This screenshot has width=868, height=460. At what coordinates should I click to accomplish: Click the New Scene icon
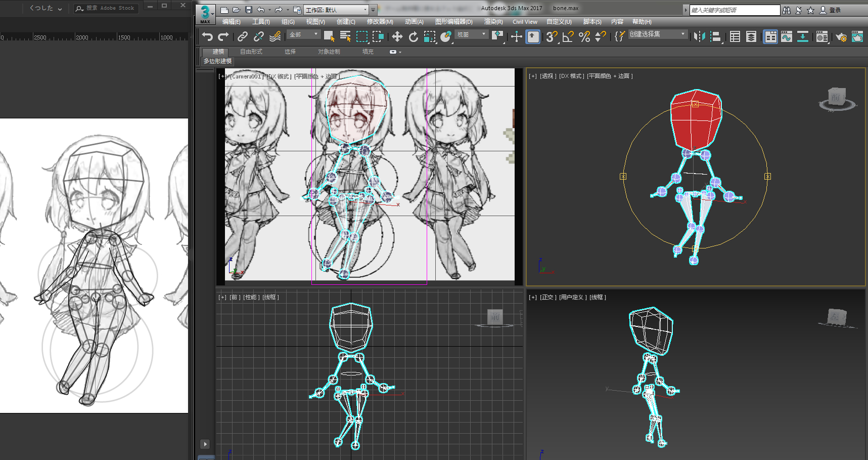224,10
